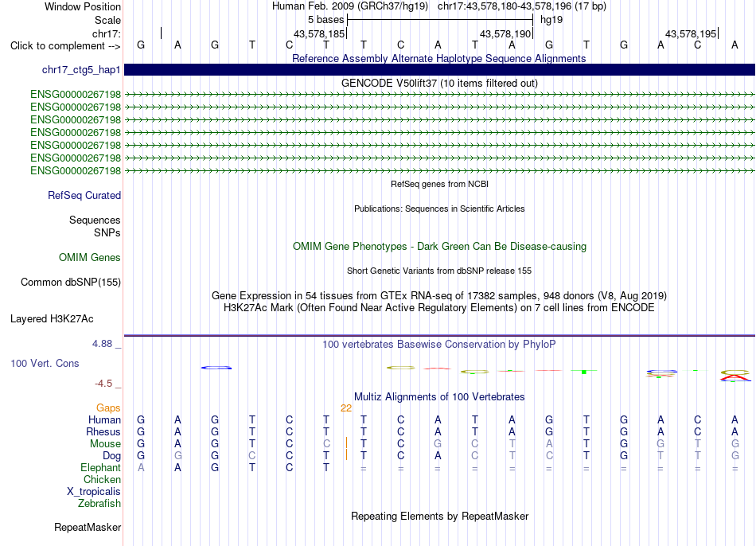
Task: Click the orange Gaps label
Action: (108, 408)
